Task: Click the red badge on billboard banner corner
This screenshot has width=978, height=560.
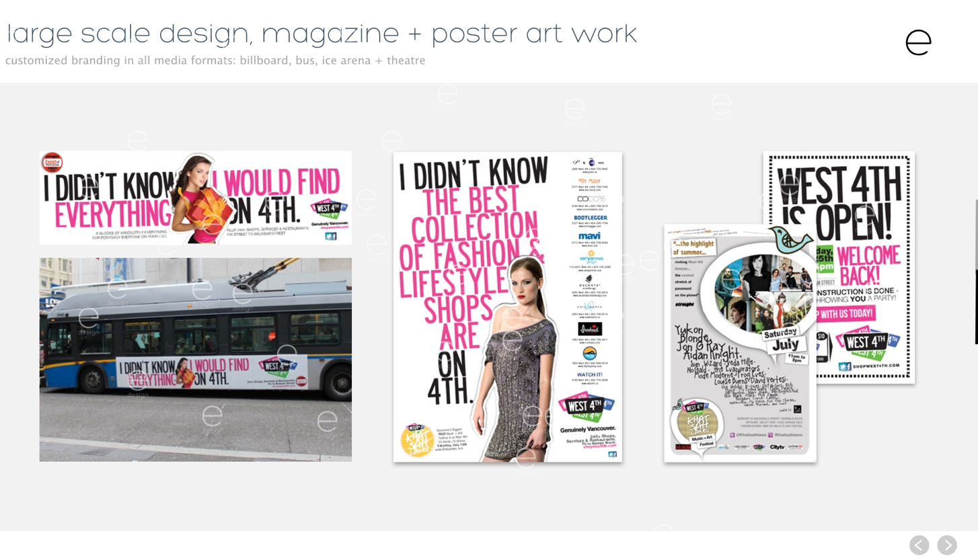Action: click(x=52, y=162)
